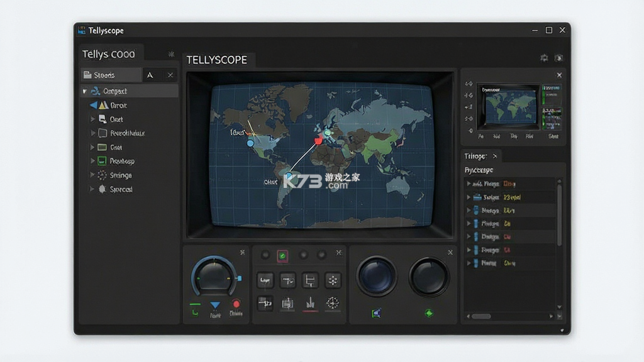This screenshot has height=362, width=644.
Task: Select the green rectangle icon tree row
Action: (x=129, y=147)
